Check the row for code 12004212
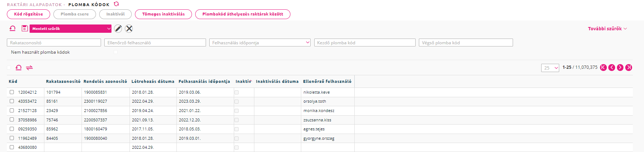 click(12, 92)
